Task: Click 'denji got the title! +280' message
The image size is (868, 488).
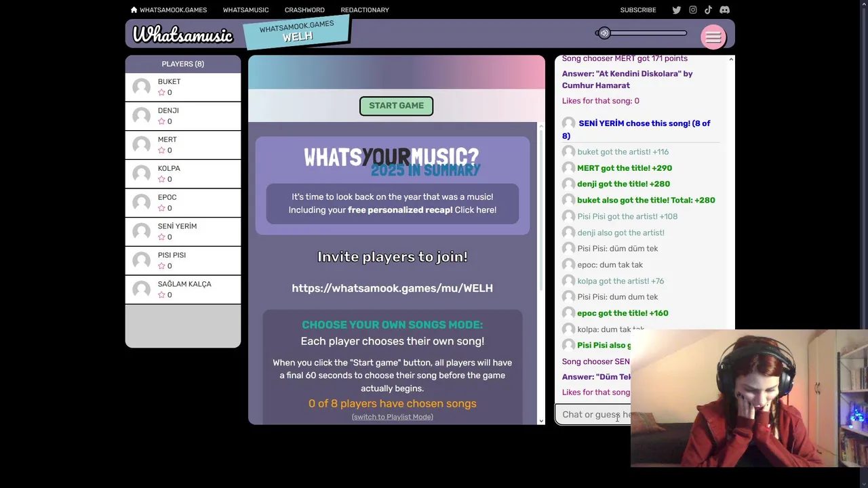Action: coord(623,184)
